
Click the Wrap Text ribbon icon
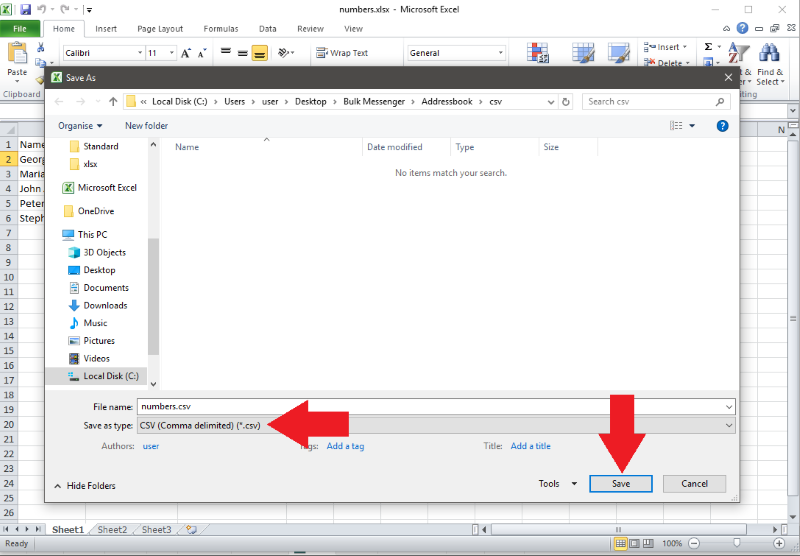[x=342, y=53]
